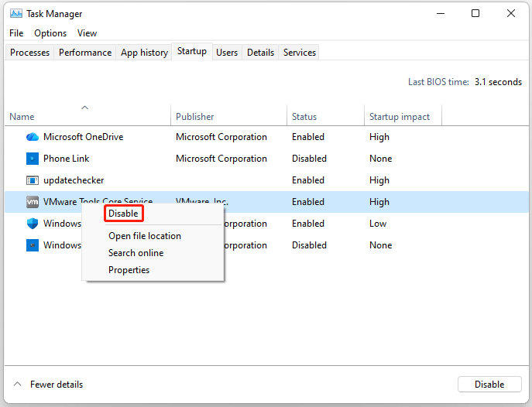532x407 pixels.
Task: Click the last row's blue Windows app icon
Action: (33, 245)
